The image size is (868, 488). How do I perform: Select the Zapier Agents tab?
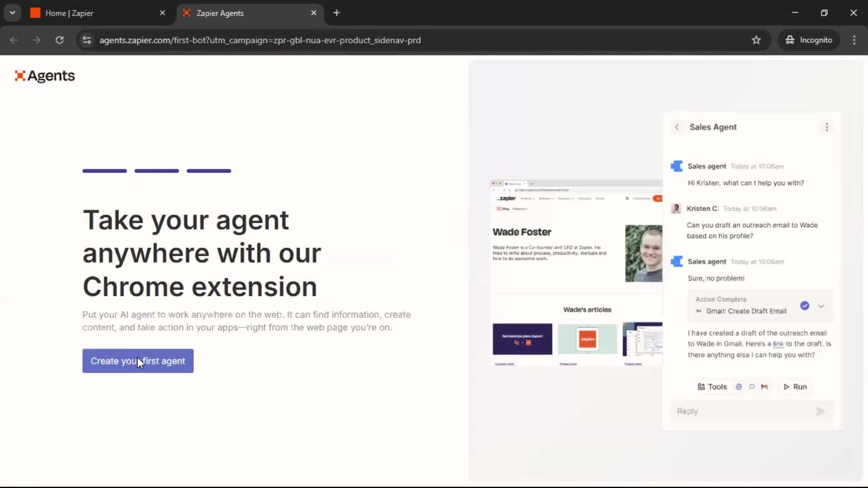click(x=249, y=13)
